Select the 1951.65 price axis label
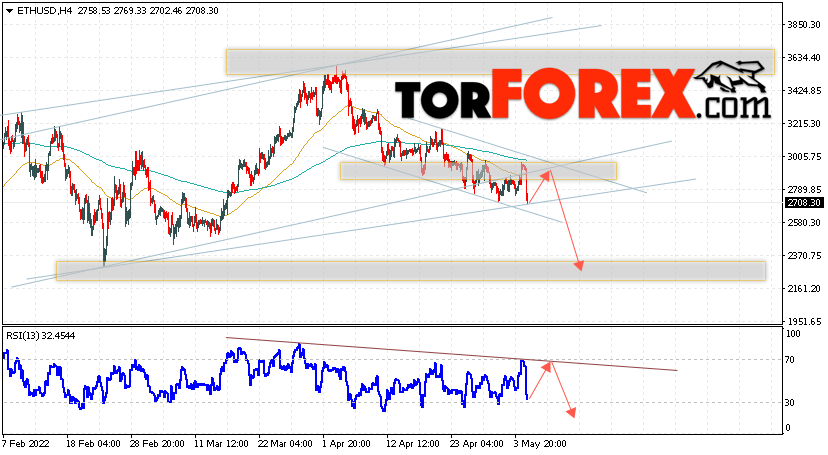This screenshot has width=828, height=455. click(x=804, y=321)
